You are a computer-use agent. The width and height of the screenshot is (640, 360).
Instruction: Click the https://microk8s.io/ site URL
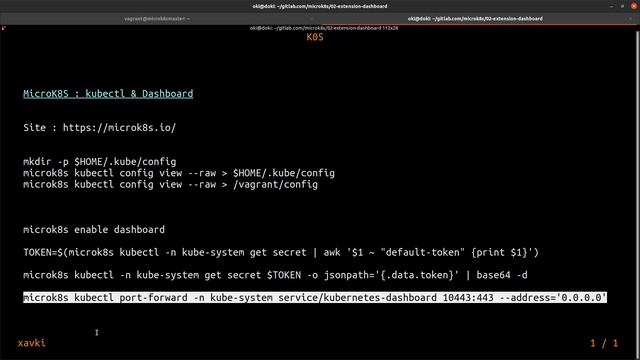pyautogui.click(x=119, y=128)
